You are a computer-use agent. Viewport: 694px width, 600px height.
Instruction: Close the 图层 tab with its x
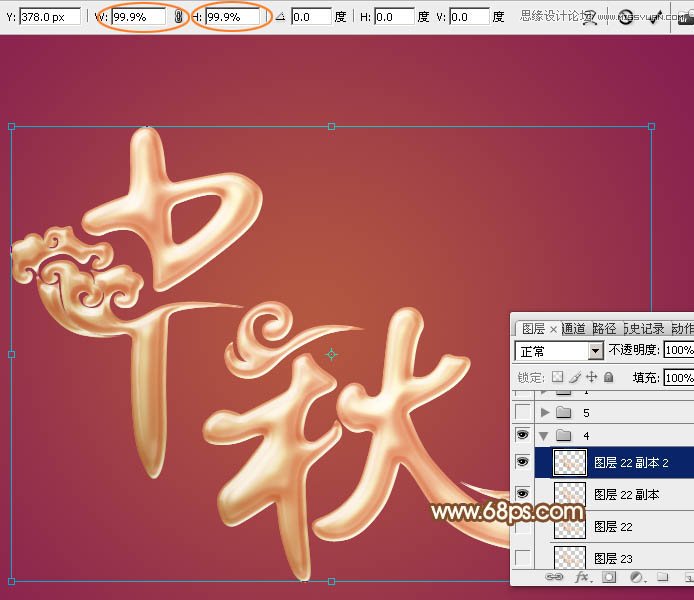tap(553, 329)
